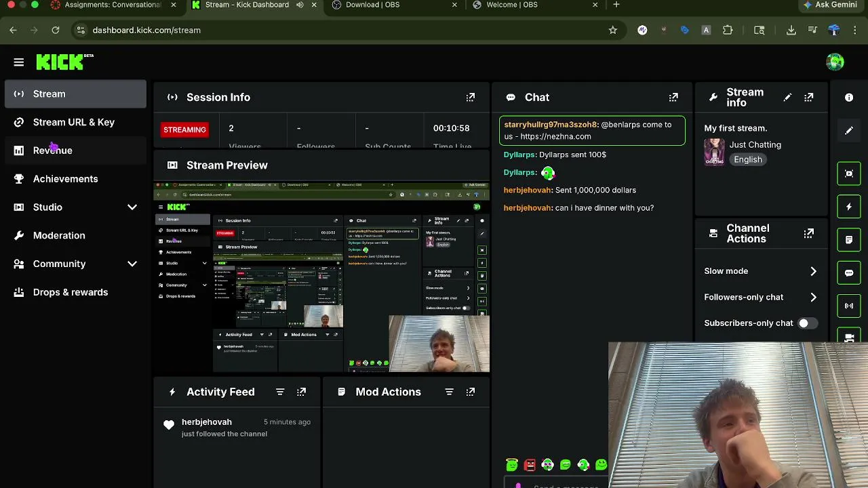Toggle the chat bubble widget in right rail
This screenshot has width=868, height=488.
click(x=849, y=273)
